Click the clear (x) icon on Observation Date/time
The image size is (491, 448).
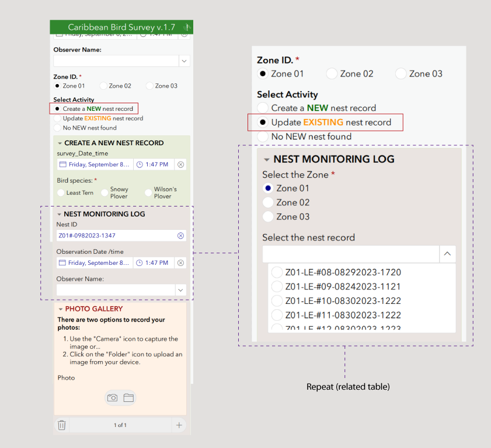pyautogui.click(x=180, y=262)
